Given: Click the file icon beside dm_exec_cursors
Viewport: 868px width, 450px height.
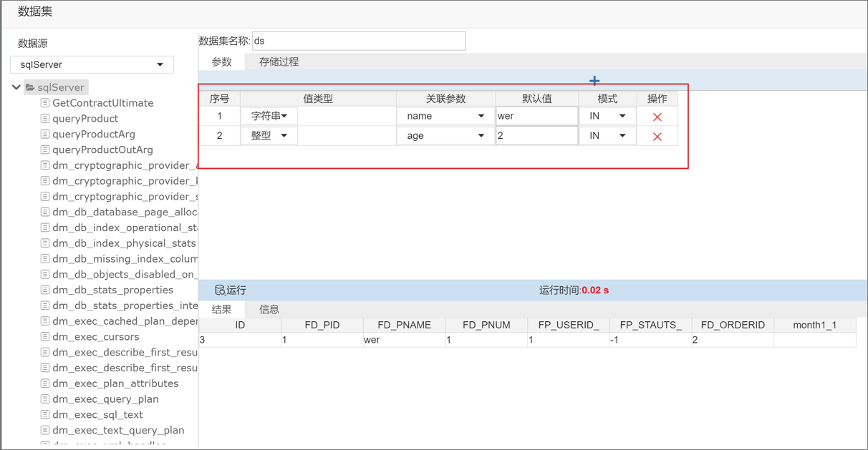Looking at the screenshot, I should (45, 337).
